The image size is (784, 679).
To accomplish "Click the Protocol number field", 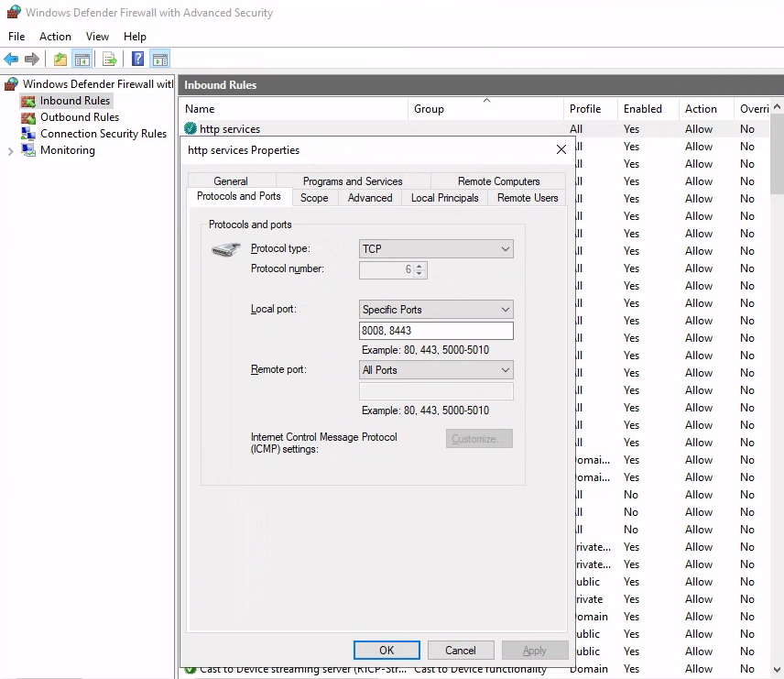I will 387,269.
